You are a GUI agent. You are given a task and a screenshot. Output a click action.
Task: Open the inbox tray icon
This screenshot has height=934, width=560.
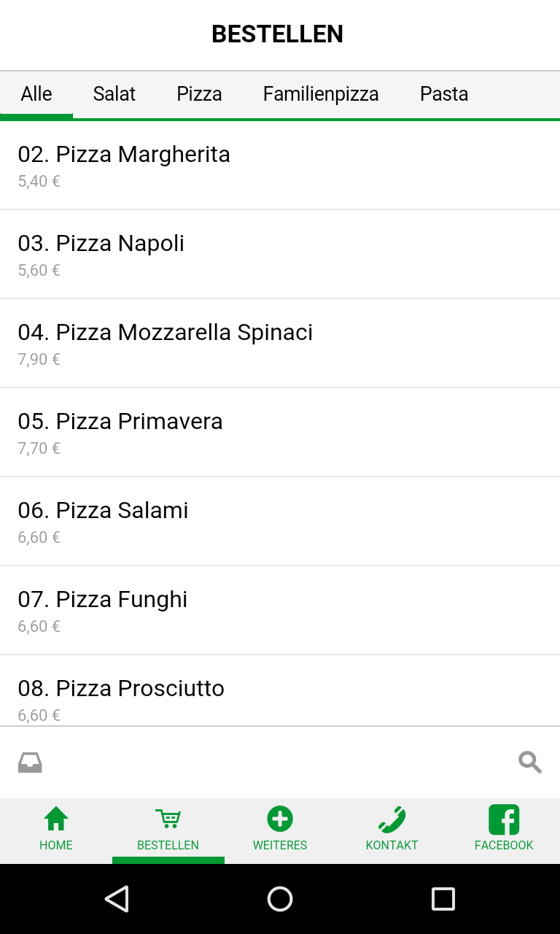[x=30, y=763]
